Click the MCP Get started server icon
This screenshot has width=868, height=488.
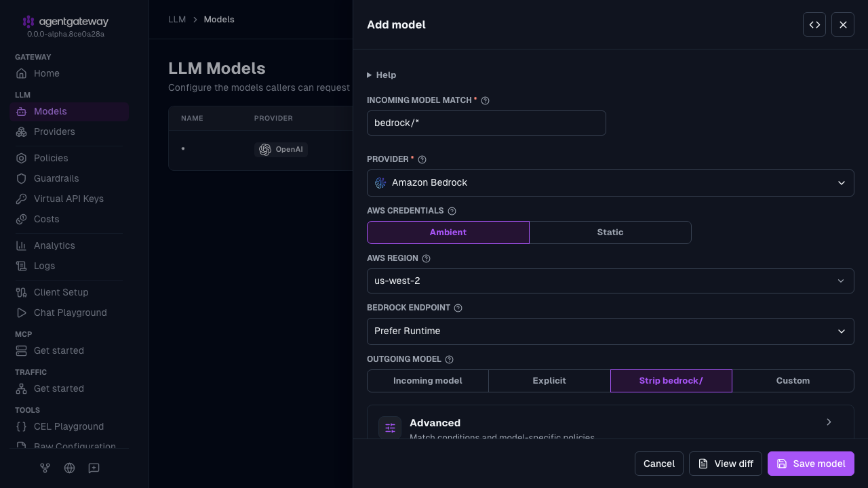pos(22,350)
